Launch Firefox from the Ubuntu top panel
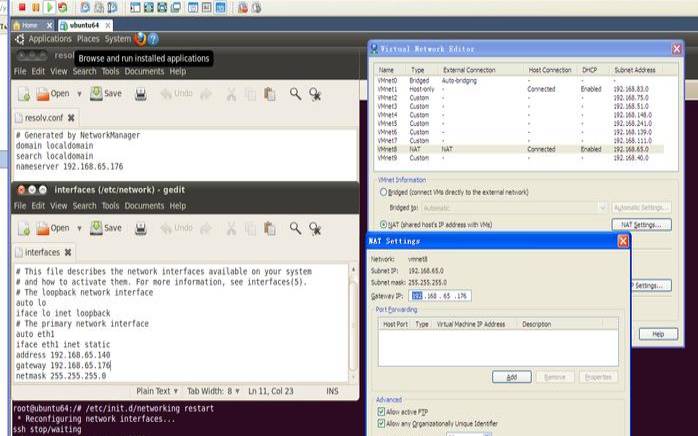The image size is (698, 436). (x=140, y=39)
